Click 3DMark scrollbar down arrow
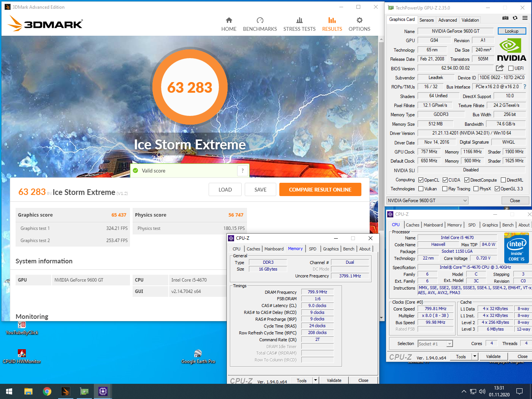532x399 pixels. [x=381, y=318]
